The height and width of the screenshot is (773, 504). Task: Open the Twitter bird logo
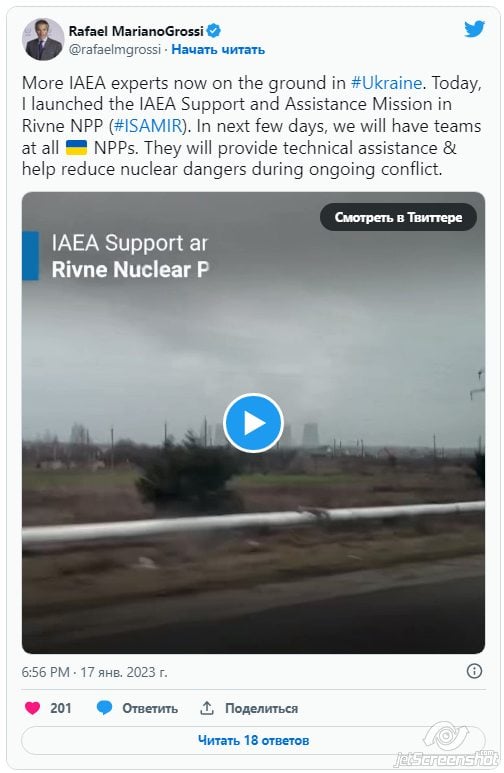pos(474,29)
